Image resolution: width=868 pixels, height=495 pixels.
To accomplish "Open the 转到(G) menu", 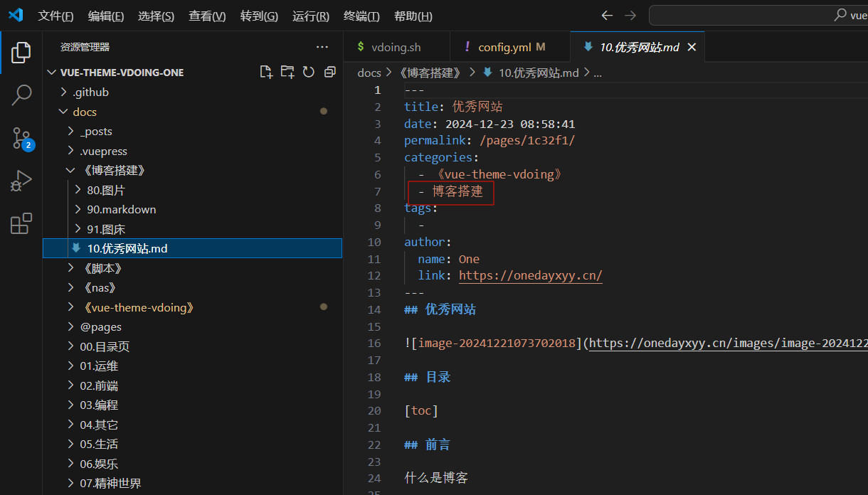I will tap(259, 16).
